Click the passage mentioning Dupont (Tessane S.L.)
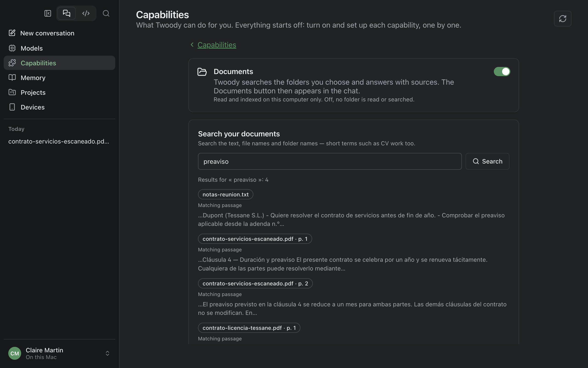This screenshot has width=588, height=368. click(x=351, y=219)
